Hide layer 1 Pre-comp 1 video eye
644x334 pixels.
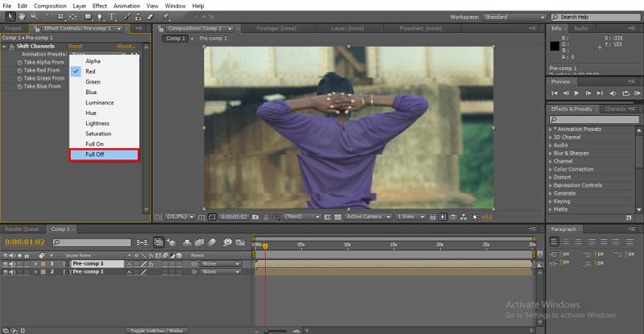click(6, 264)
